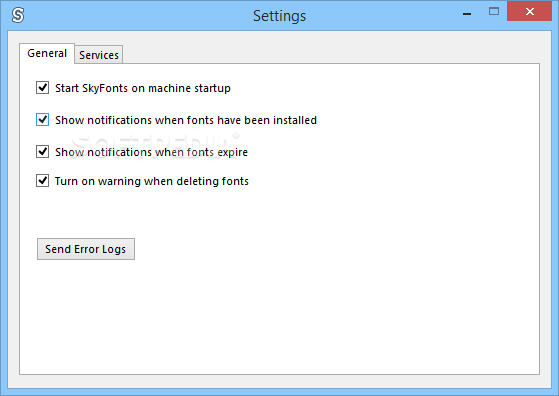Click the 'Start SkyFonts on machine startup' label text
This screenshot has height=396, width=559.
click(143, 88)
